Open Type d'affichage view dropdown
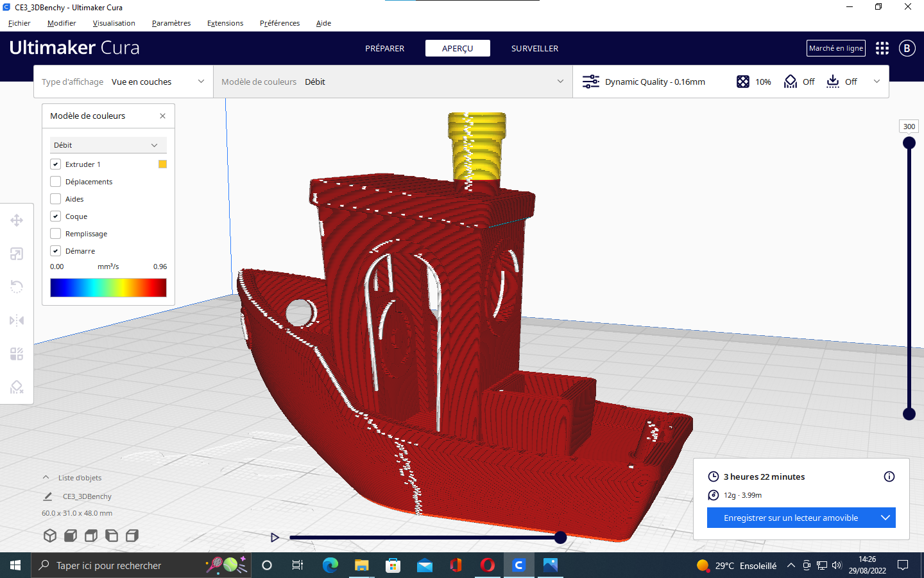The width and height of the screenshot is (924, 578). click(123, 82)
